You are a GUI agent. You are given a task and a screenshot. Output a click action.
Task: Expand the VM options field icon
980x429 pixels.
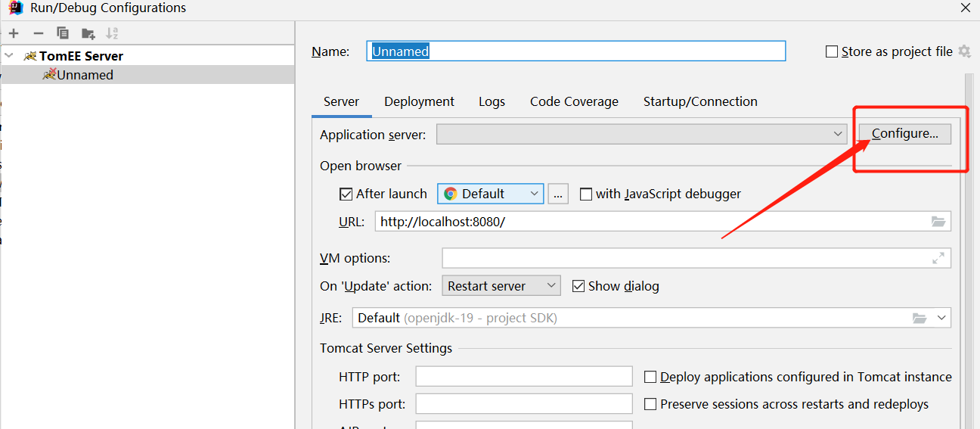pos(938,258)
